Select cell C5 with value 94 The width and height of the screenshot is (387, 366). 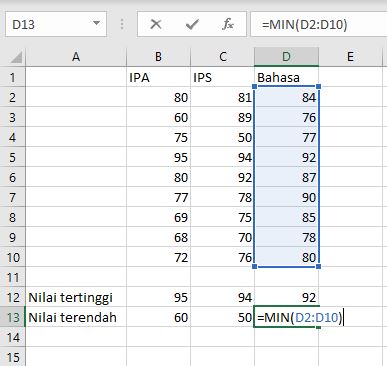(x=222, y=157)
